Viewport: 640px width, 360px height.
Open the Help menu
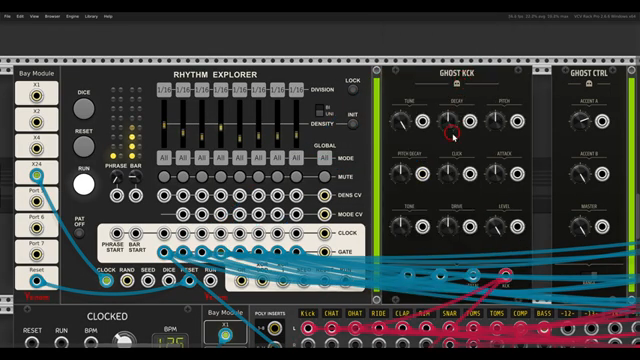click(x=108, y=16)
